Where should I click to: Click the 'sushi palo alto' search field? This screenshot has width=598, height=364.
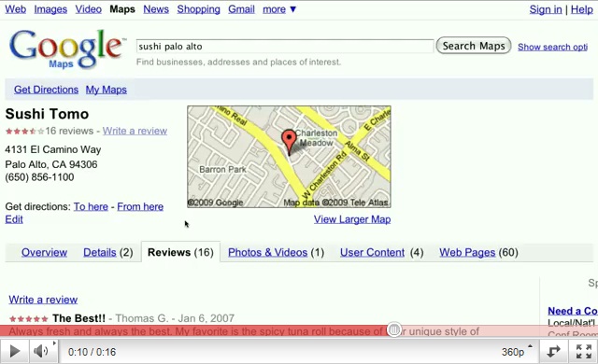(285, 47)
